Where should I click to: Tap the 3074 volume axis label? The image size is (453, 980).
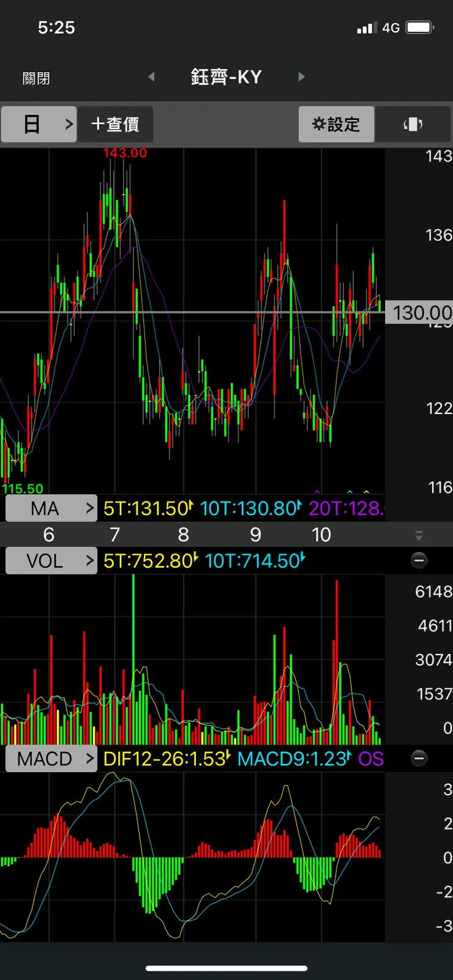tap(434, 659)
